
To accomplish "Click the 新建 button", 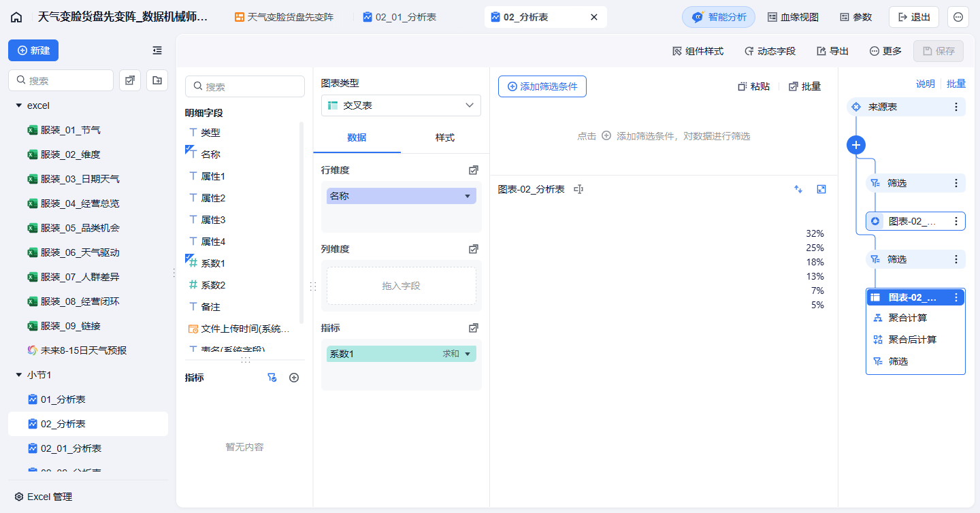I will pos(33,50).
